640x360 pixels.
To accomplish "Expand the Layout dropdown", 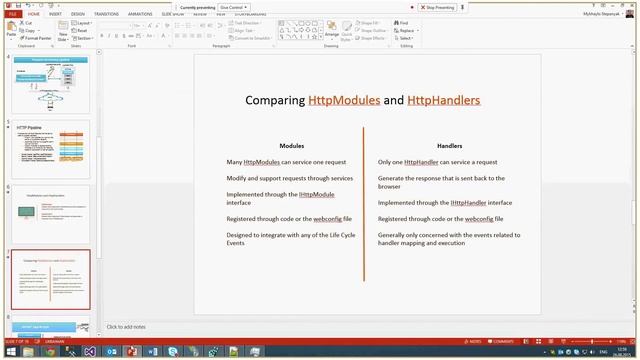I will [x=82, y=23].
